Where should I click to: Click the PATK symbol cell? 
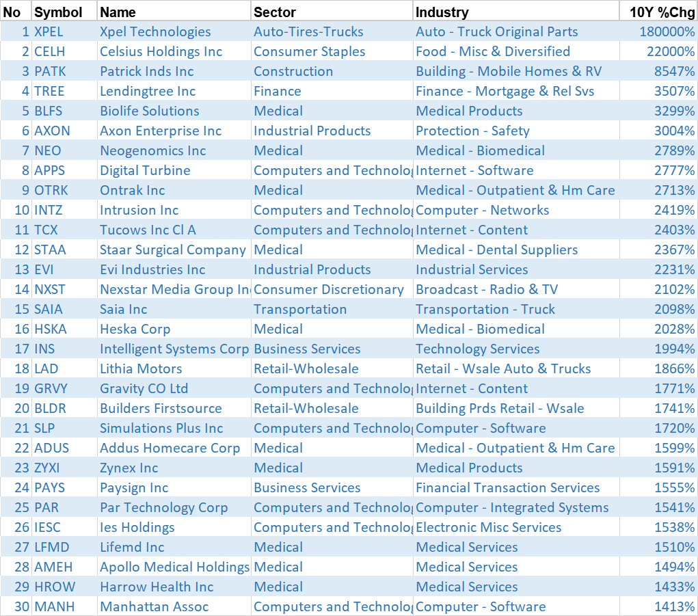click(64, 71)
